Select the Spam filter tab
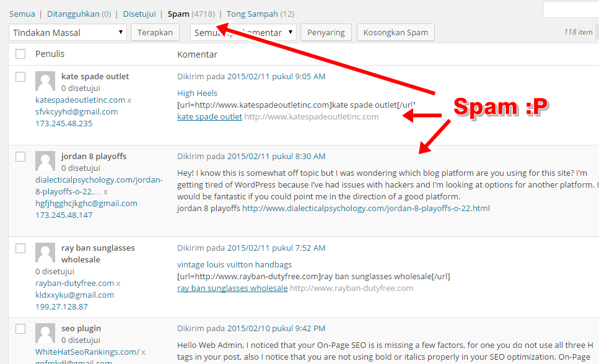Image resolution: width=599 pixels, height=364 pixels. point(191,14)
